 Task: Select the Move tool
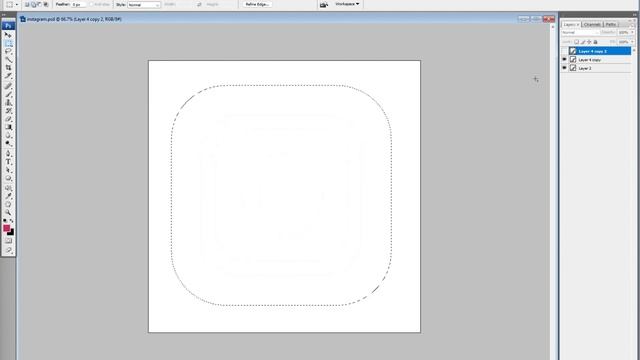8,35
